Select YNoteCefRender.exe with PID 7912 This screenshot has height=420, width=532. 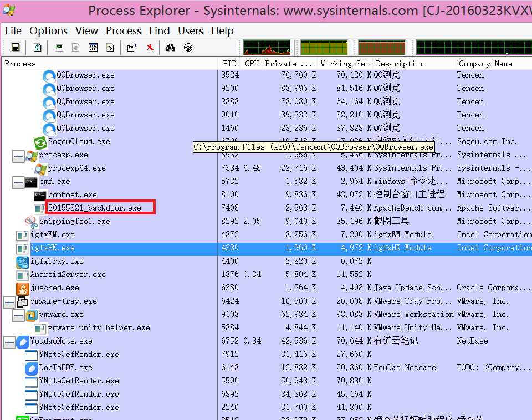coord(79,355)
